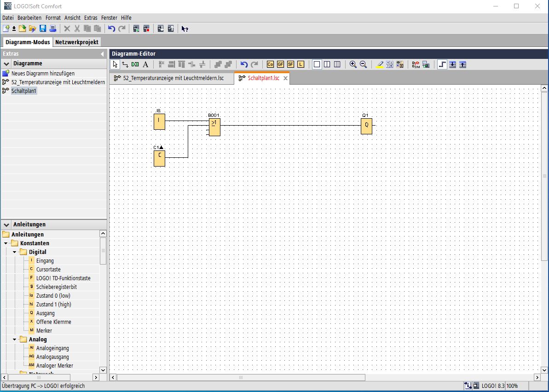Collapse the Diagramme panel section
This screenshot has height=392, width=549.
click(x=6, y=63)
